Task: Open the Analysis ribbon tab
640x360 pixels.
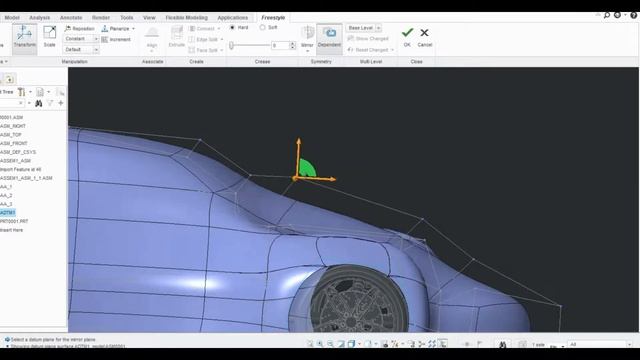Action: click(x=40, y=18)
